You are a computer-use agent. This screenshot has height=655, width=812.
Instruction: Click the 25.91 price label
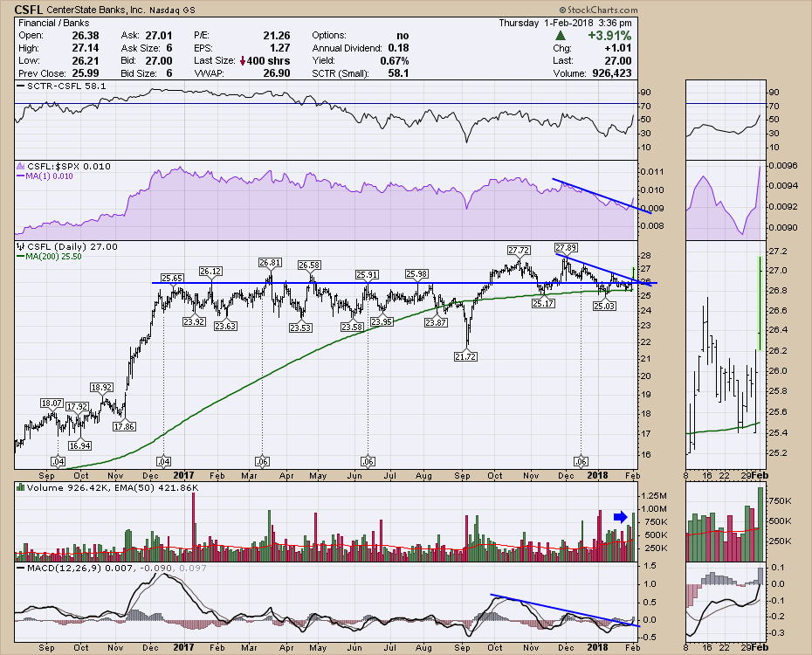pos(367,274)
